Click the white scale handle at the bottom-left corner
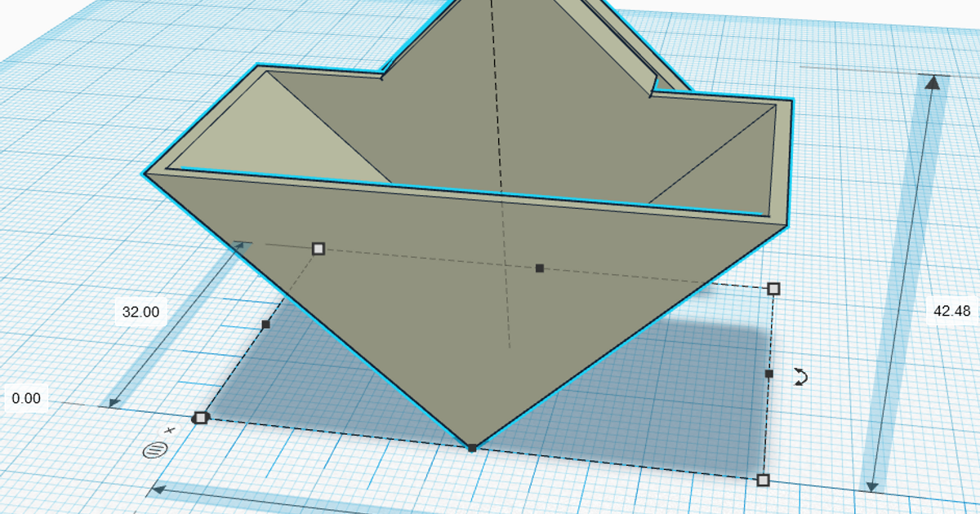 click(199, 417)
